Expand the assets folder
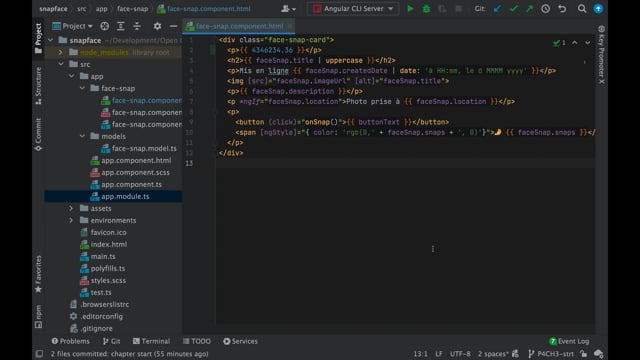Screen dimensions: 640x360 point(71,208)
